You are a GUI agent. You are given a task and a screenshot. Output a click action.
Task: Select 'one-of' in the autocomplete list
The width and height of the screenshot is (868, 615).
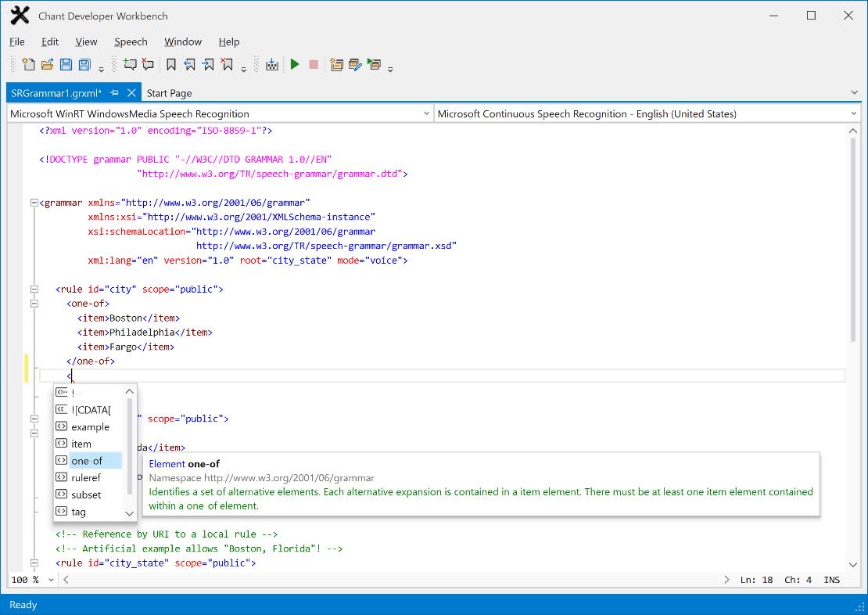[x=88, y=461]
